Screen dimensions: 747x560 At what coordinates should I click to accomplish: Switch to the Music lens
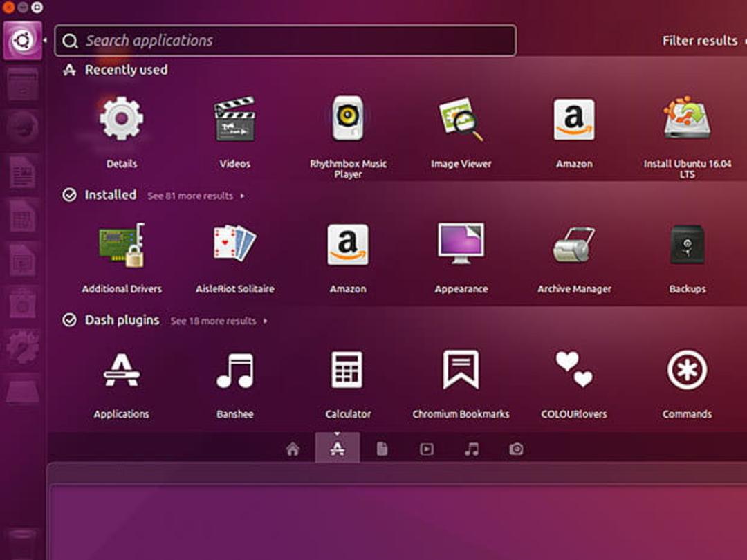(x=471, y=449)
